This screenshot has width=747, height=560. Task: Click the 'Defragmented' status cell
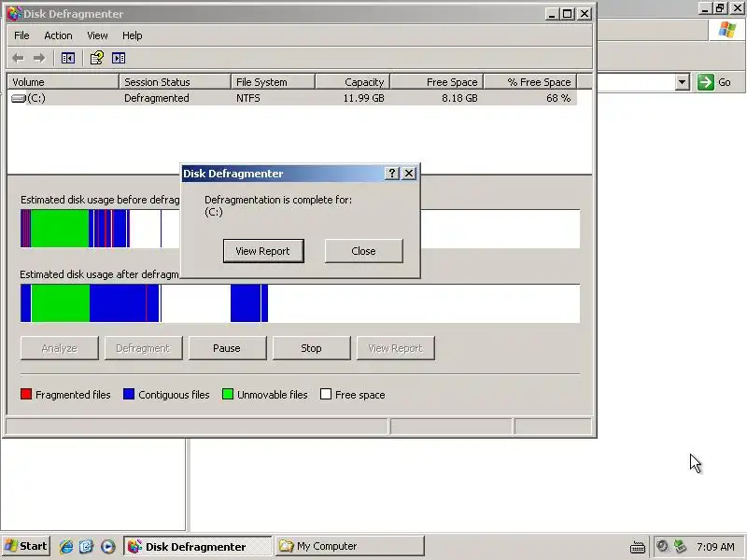(157, 98)
